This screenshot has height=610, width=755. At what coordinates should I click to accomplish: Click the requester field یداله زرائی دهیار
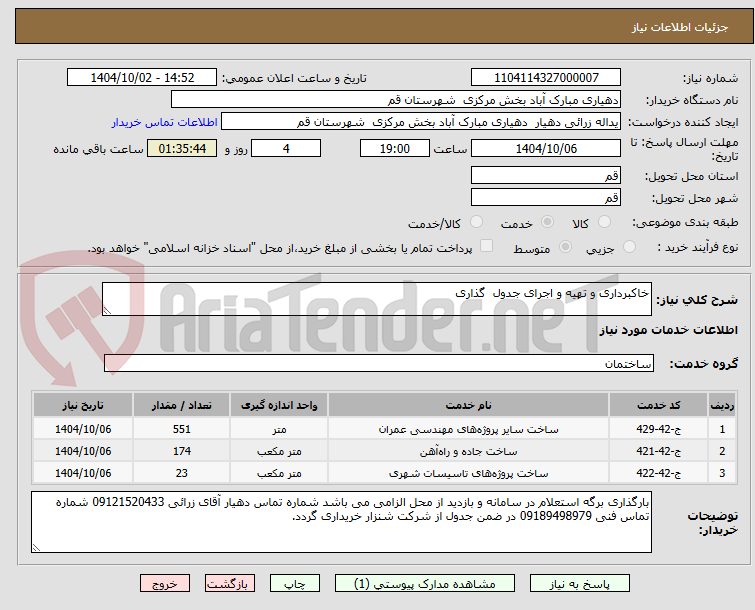(x=421, y=122)
